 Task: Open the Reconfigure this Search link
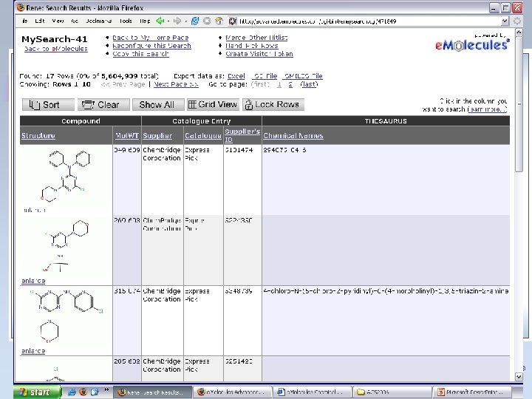pos(151,46)
